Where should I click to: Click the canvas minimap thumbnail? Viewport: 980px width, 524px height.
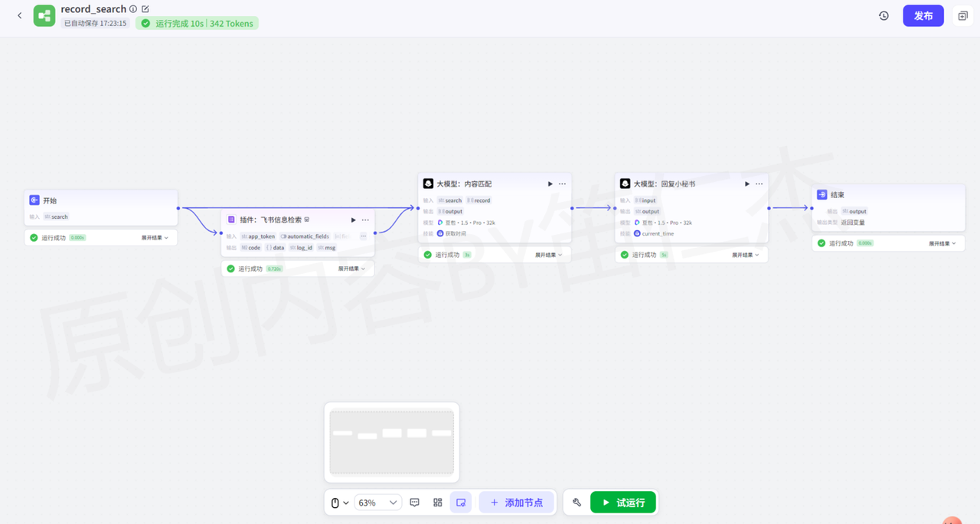(x=391, y=442)
